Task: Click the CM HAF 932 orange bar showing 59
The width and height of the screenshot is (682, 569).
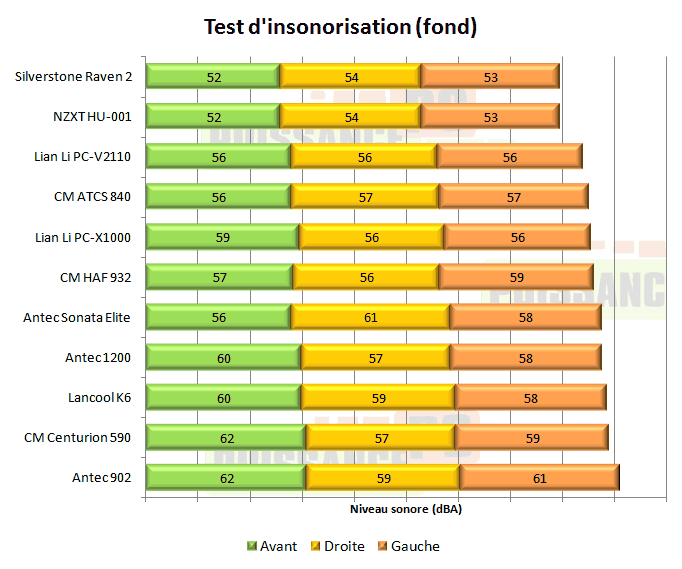Action: point(516,276)
